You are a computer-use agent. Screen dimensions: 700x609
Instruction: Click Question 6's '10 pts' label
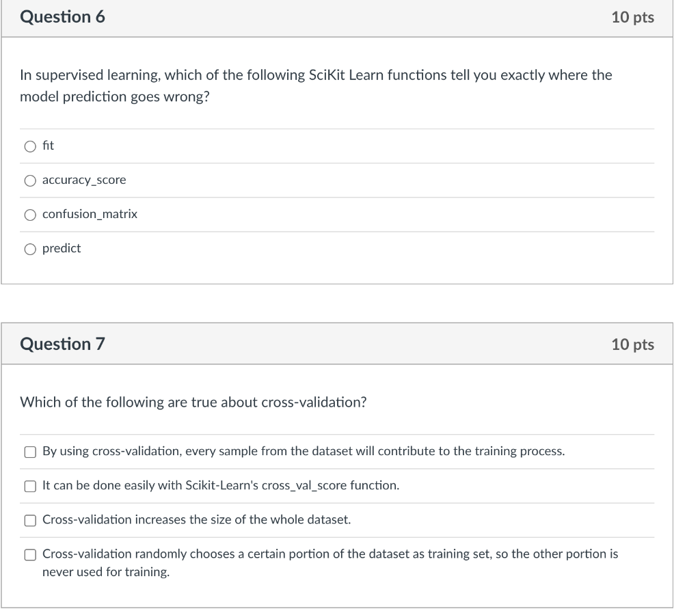click(x=632, y=17)
